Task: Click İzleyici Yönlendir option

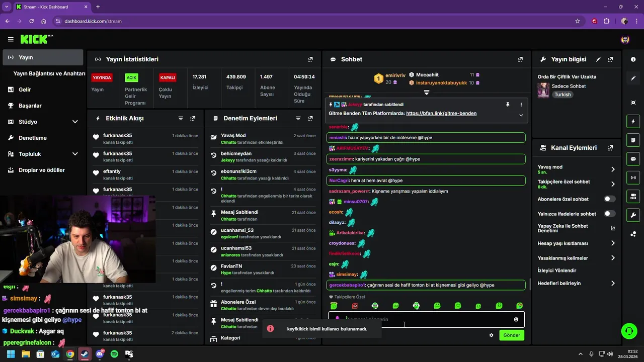Action: pos(557,270)
